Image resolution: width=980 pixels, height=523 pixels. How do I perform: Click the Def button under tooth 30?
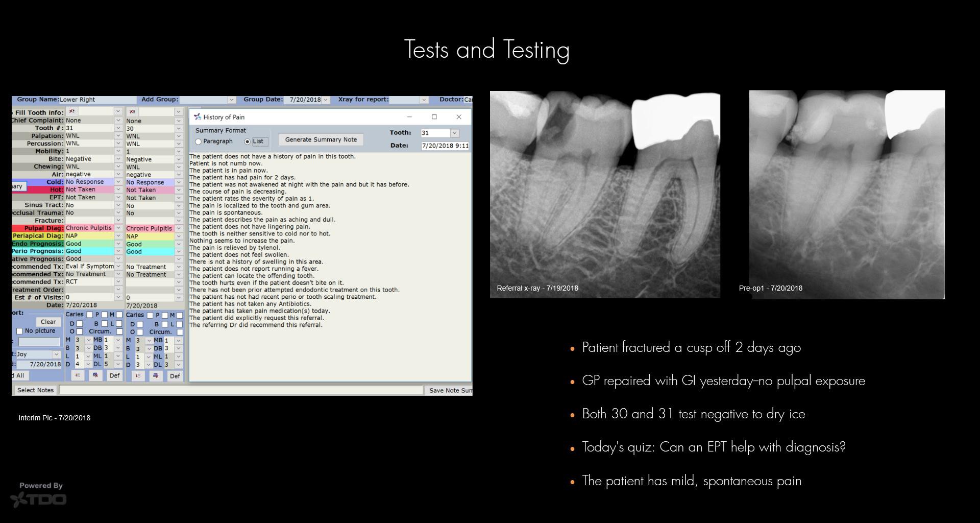click(x=175, y=376)
